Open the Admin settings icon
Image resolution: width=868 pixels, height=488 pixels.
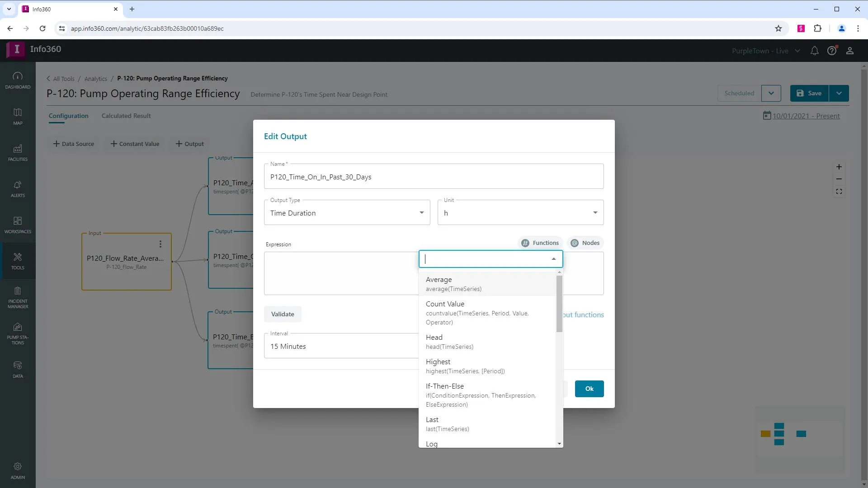pyautogui.click(x=17, y=470)
